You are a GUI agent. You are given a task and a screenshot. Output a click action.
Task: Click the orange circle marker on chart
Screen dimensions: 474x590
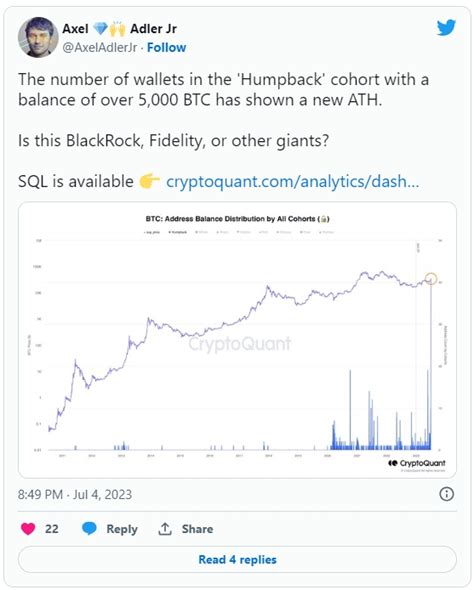coord(431,279)
